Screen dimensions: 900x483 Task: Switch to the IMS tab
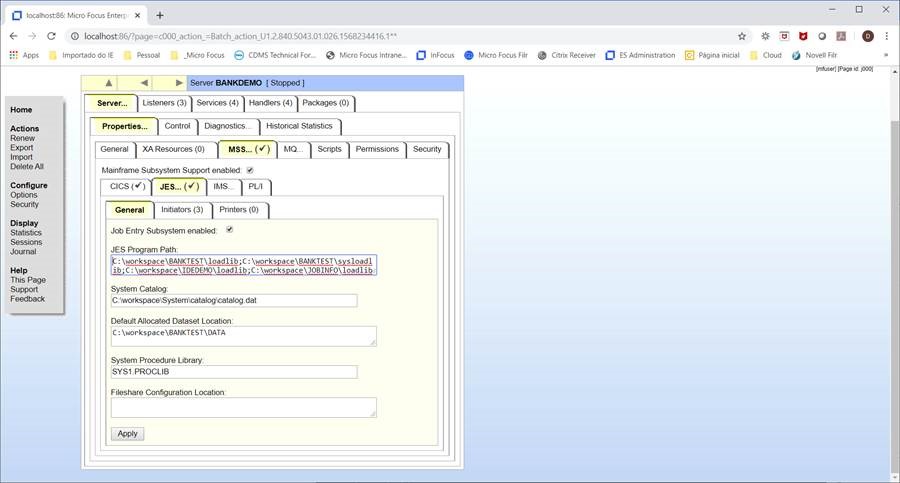(224, 187)
